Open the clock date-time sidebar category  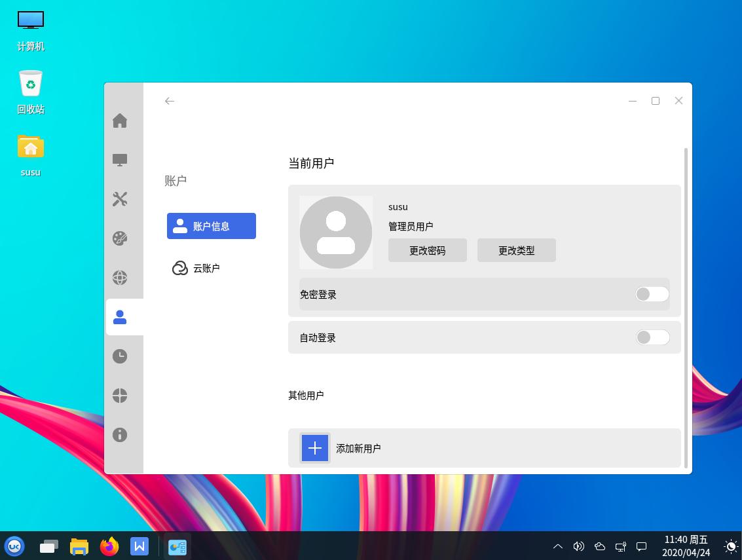(x=120, y=356)
